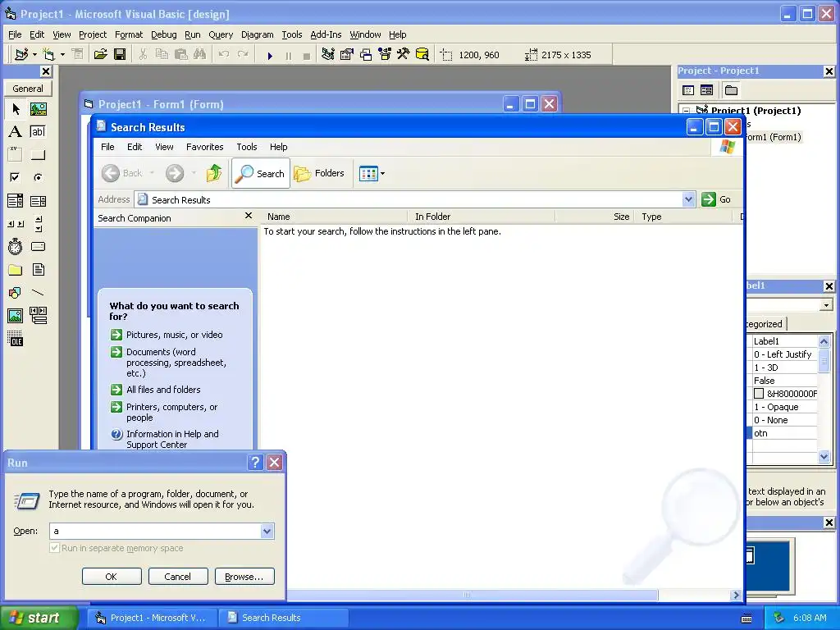
Task: Select the FileListBox control tool
Action: [38, 269]
